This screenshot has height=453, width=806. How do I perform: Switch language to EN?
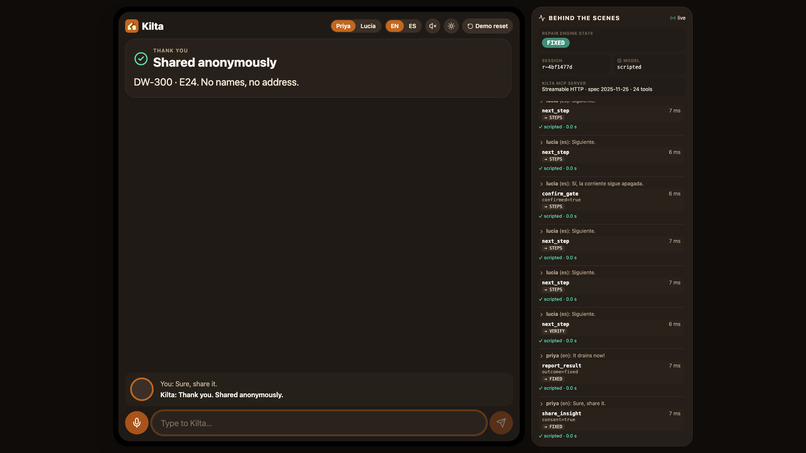395,26
